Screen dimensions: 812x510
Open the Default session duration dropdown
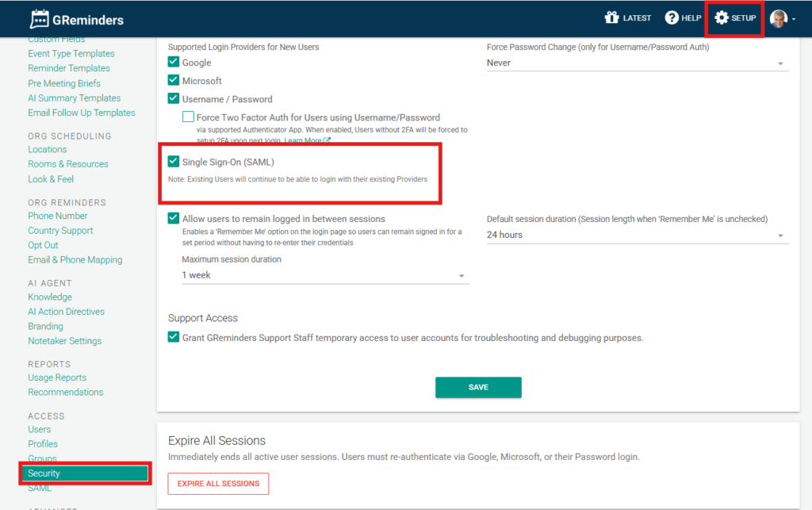[x=637, y=235]
